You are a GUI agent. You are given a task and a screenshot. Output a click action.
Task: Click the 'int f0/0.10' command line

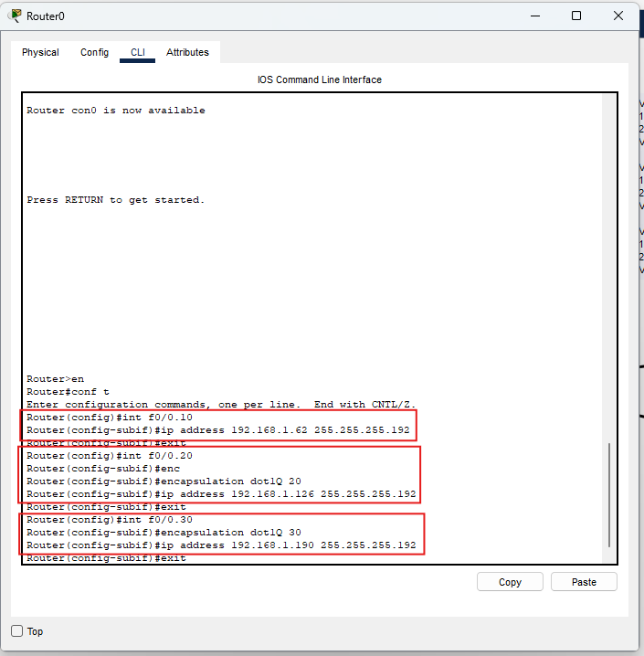pyautogui.click(x=110, y=418)
